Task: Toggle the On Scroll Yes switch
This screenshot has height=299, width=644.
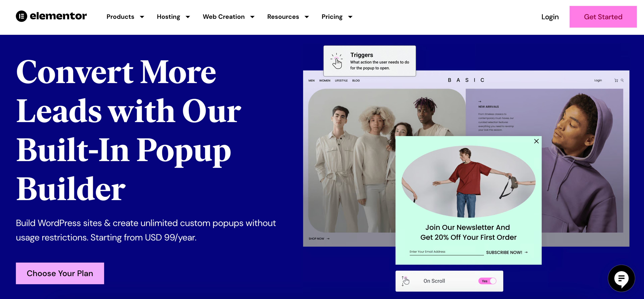Action: coord(487,281)
